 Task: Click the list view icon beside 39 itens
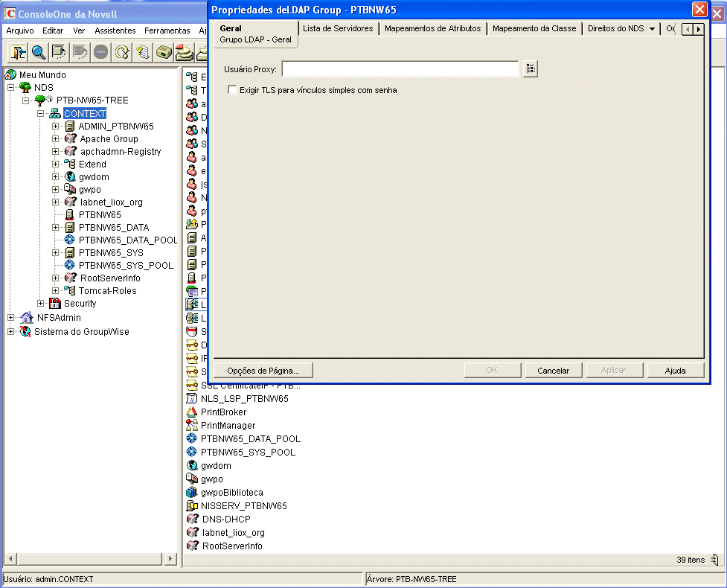click(x=714, y=560)
